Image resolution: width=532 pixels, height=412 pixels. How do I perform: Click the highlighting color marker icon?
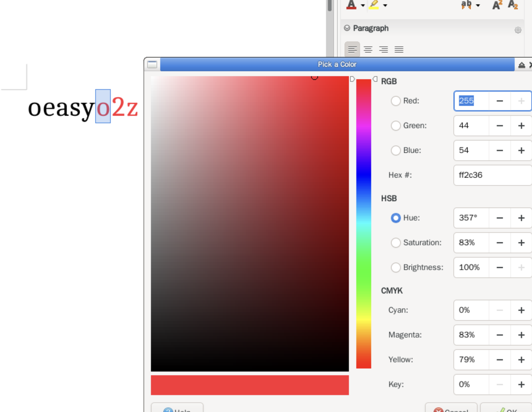coord(374,5)
